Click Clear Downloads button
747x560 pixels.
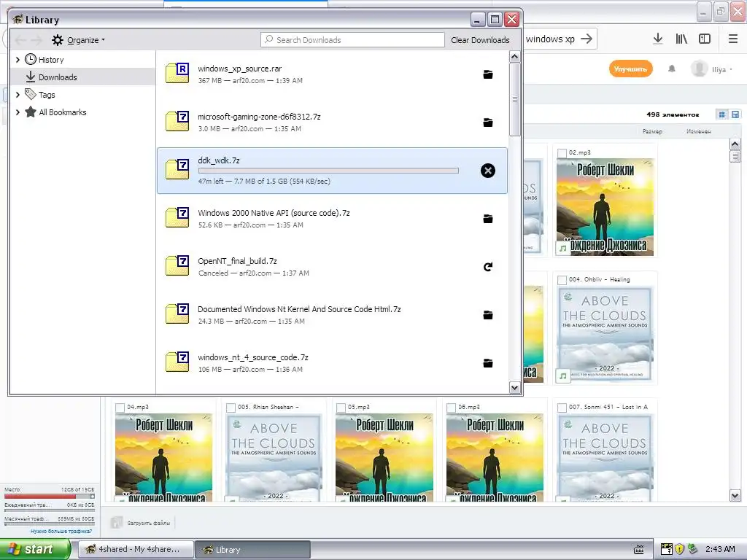[480, 40]
